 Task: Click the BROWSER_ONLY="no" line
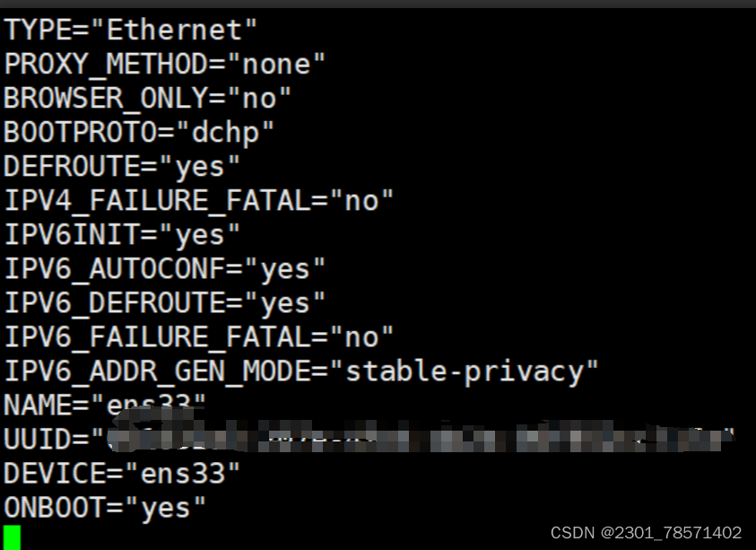pyautogui.click(x=147, y=99)
